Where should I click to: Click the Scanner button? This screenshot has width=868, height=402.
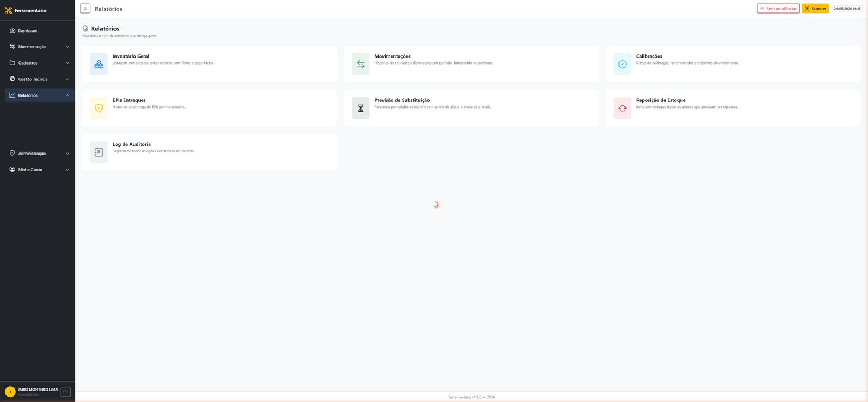815,9
